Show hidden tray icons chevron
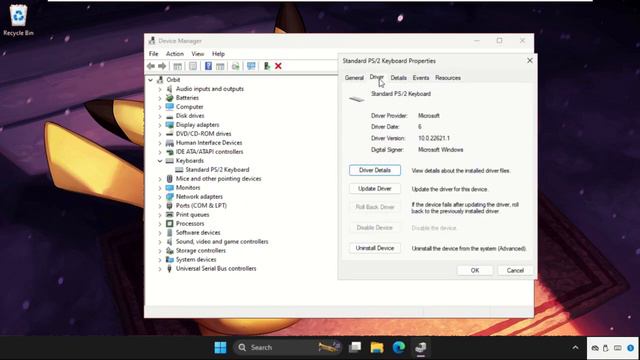The width and height of the screenshot is (640, 360). (x=575, y=348)
